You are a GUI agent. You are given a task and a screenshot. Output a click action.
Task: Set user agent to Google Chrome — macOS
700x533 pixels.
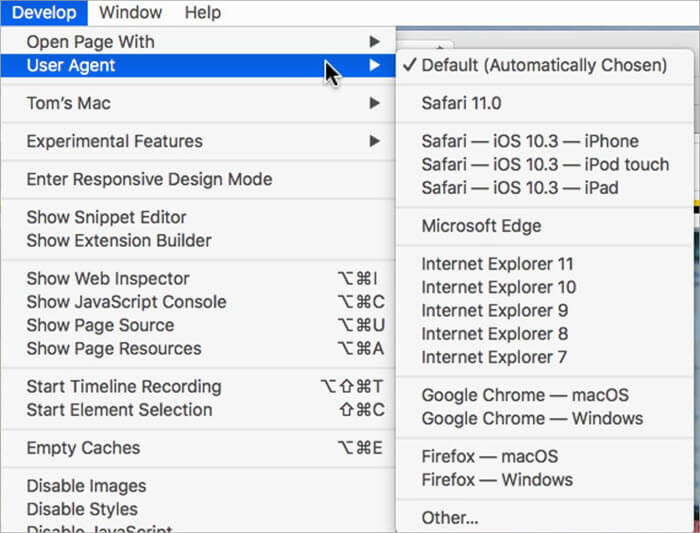[x=525, y=395]
